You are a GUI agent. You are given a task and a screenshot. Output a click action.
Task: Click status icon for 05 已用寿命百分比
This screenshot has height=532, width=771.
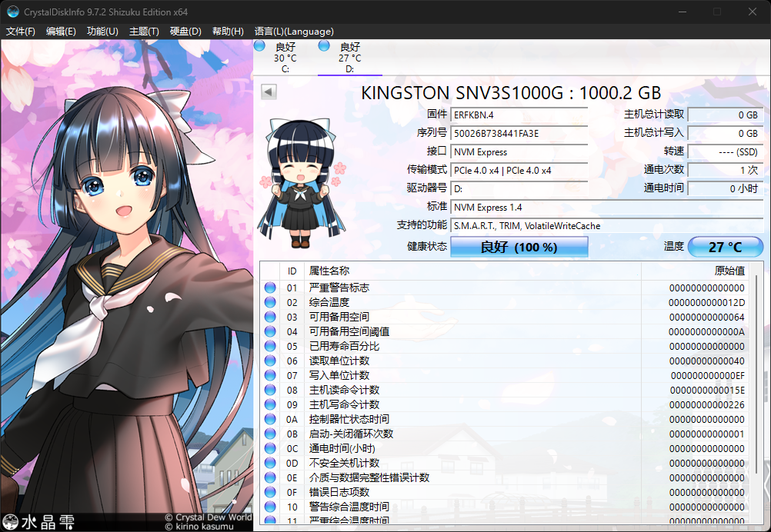[x=270, y=346]
